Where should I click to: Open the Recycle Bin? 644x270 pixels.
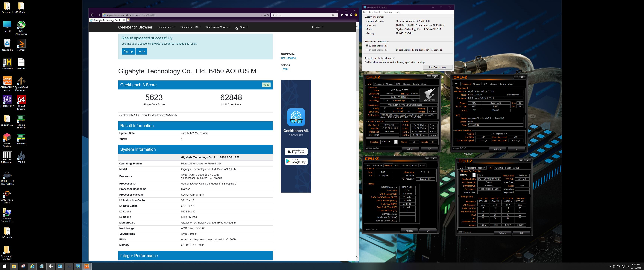7,45
